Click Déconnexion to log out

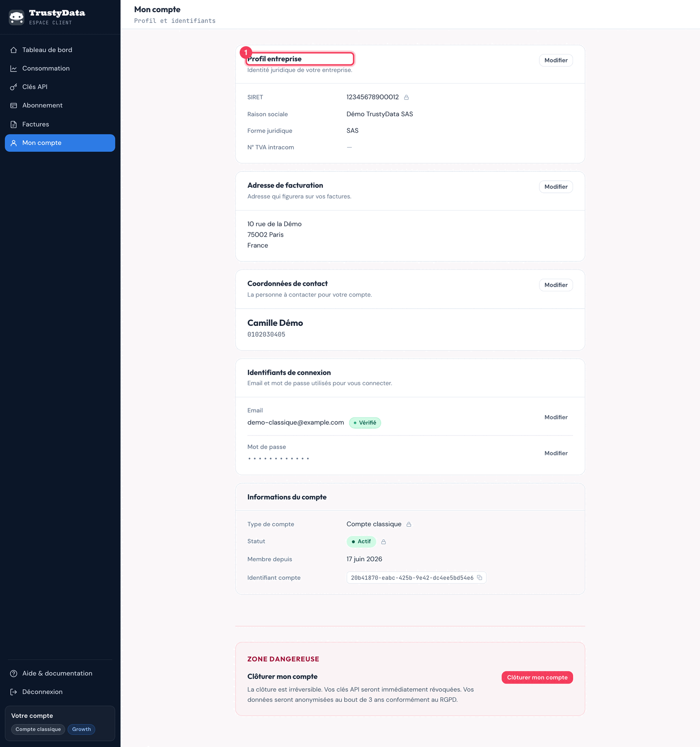click(x=60, y=692)
